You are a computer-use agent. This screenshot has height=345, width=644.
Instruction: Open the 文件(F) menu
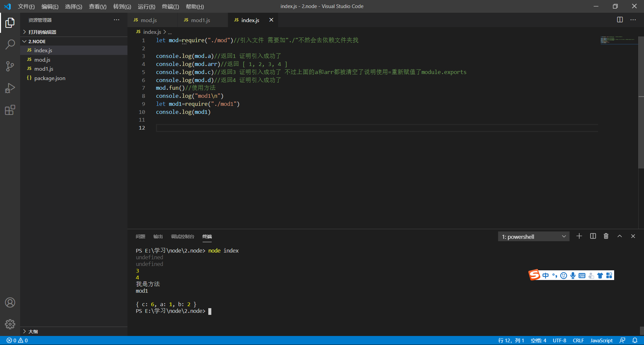(26, 6)
